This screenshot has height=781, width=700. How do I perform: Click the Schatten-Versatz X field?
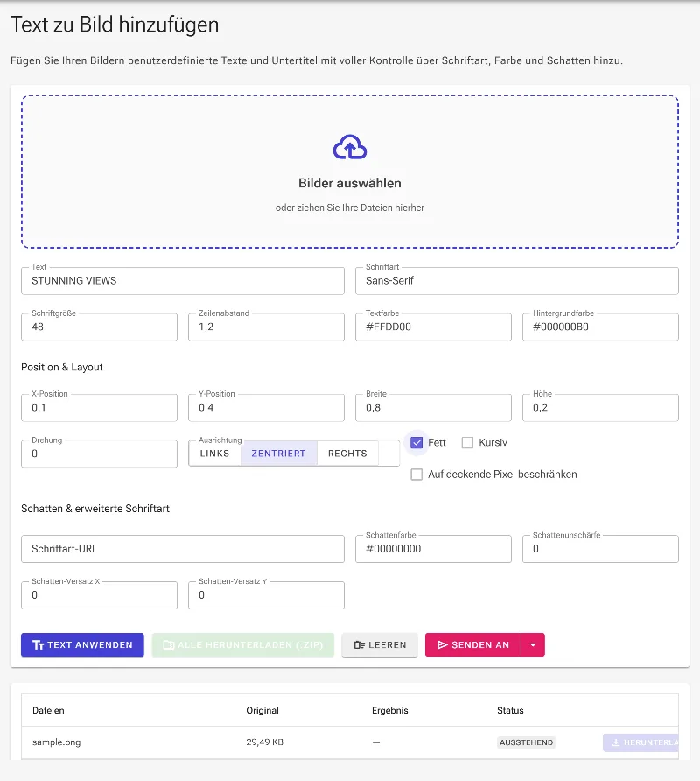99,595
